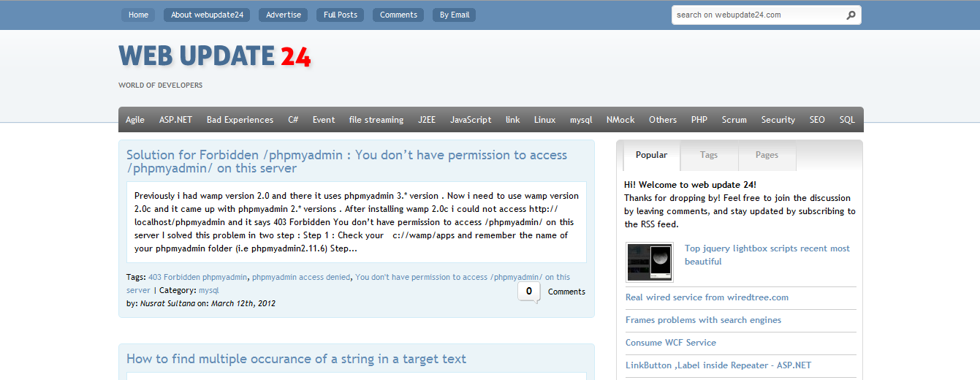Open the moon lightbox thumbnail image

pos(650,262)
